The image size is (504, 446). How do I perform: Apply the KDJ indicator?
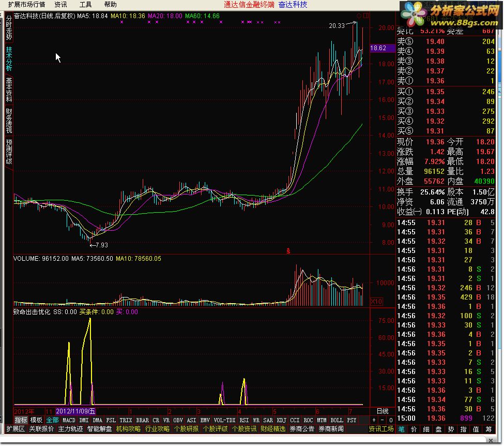pyautogui.click(x=281, y=420)
